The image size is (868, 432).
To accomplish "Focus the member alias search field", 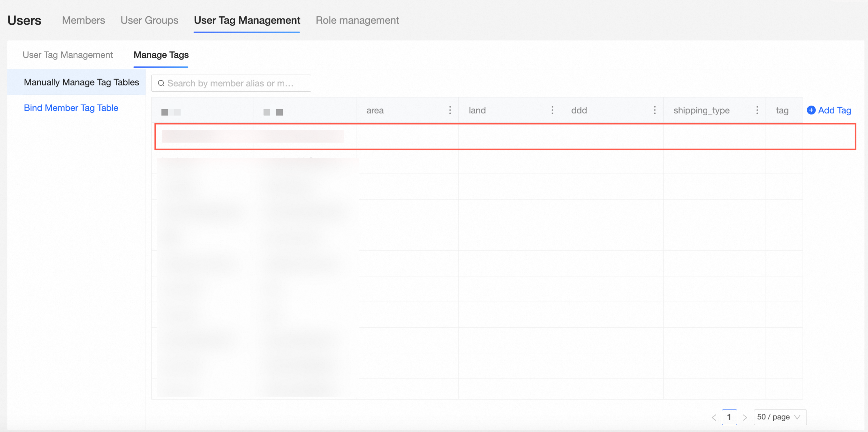I will 236,83.
